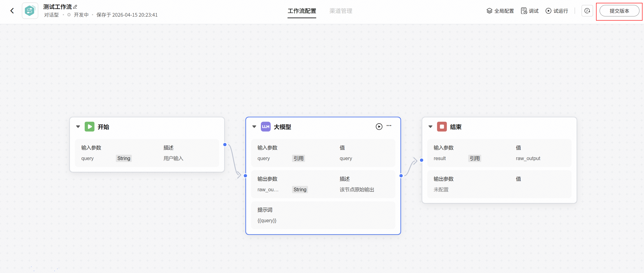Select the 开始 node title
This screenshot has height=273, width=644.
[x=103, y=127]
